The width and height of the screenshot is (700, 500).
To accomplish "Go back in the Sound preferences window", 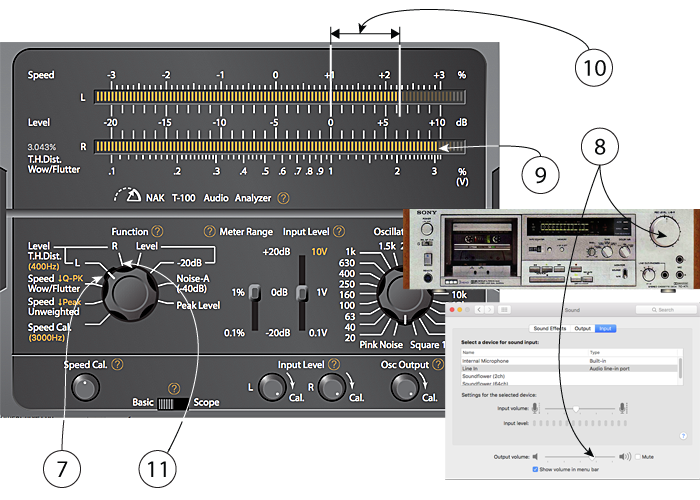I will point(479,309).
